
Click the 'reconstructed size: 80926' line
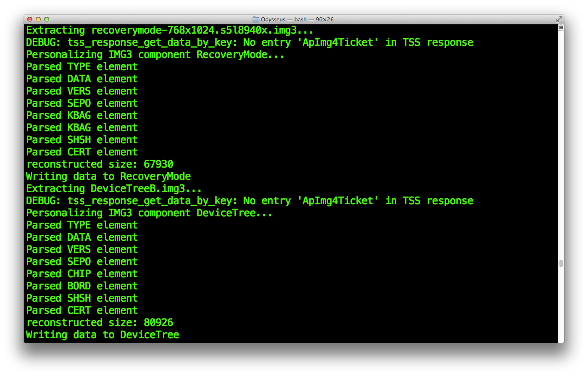coord(100,323)
